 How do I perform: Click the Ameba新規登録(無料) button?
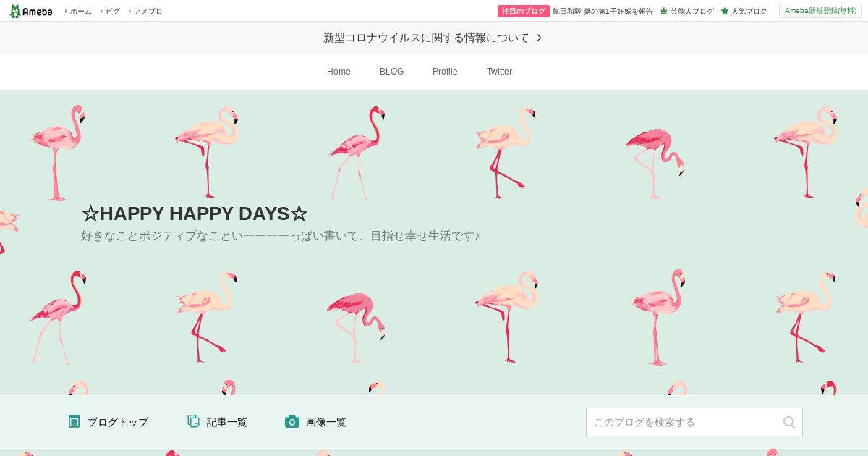[820, 11]
